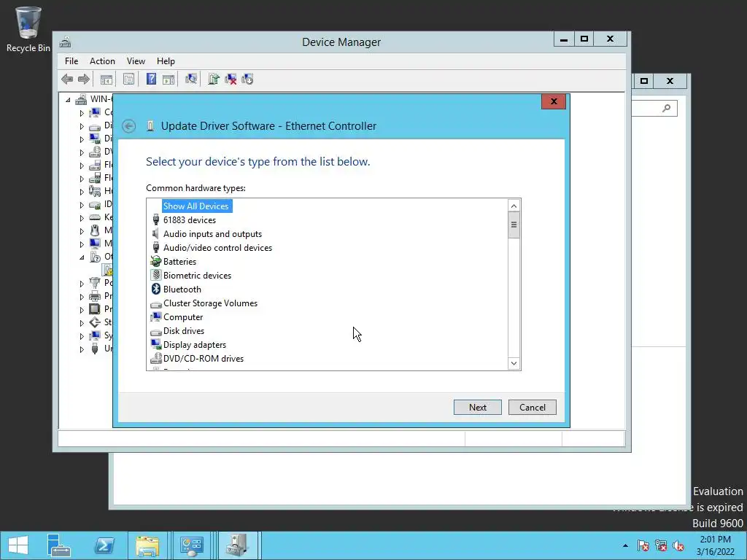The height and width of the screenshot is (560, 747).
Task: Click Scan for hardware changes toolbar icon
Action: click(191, 79)
